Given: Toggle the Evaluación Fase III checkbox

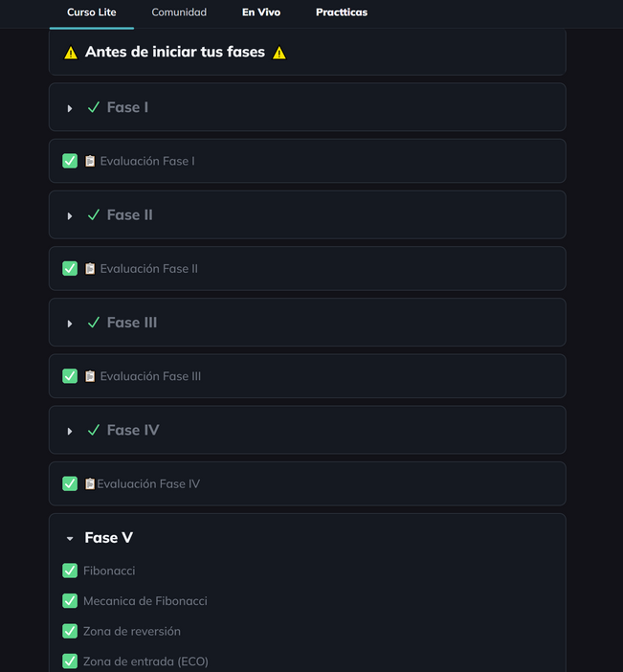Looking at the screenshot, I should click(x=70, y=376).
